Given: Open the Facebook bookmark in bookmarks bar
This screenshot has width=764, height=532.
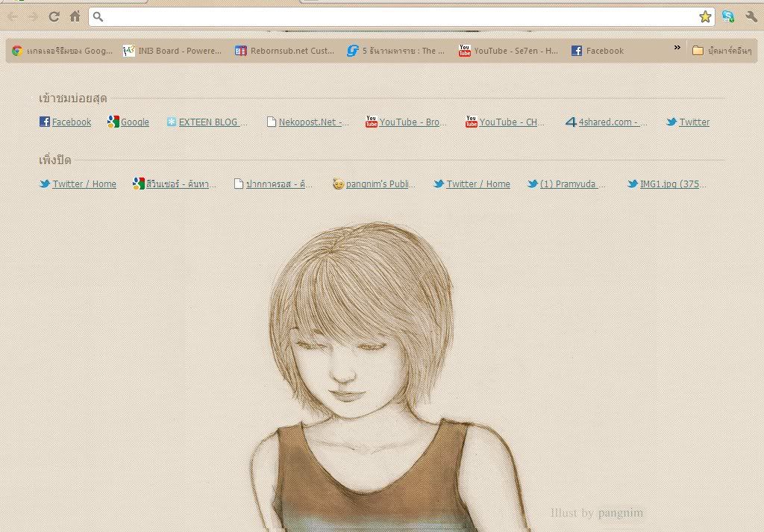Looking at the screenshot, I should (597, 51).
